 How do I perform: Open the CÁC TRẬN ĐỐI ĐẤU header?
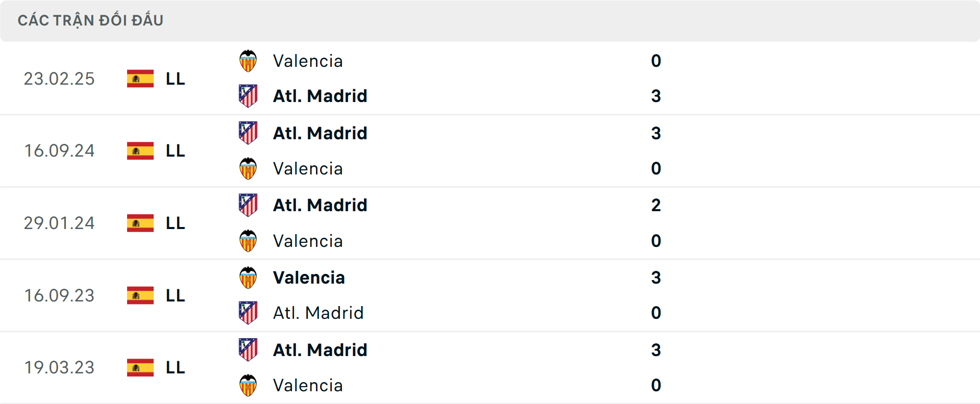(90, 20)
